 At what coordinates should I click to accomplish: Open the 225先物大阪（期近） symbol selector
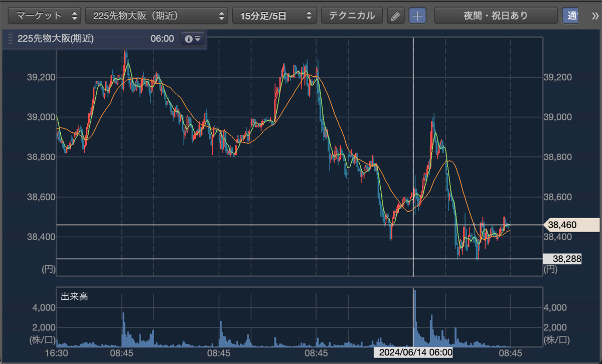(x=157, y=16)
